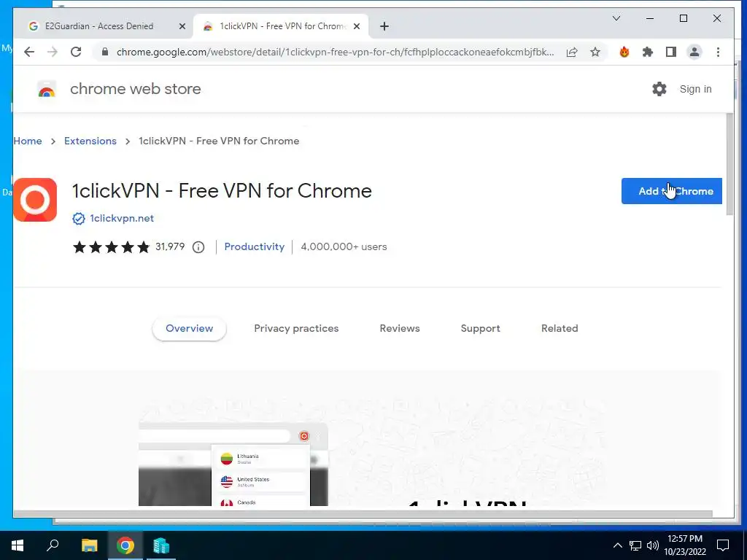Click Chrome icon in taskbar

coord(125,545)
